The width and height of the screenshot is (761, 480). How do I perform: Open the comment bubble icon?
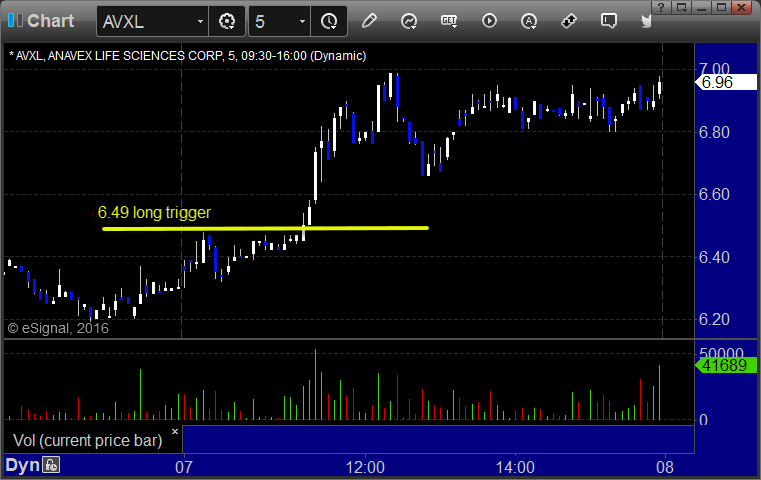click(608, 21)
